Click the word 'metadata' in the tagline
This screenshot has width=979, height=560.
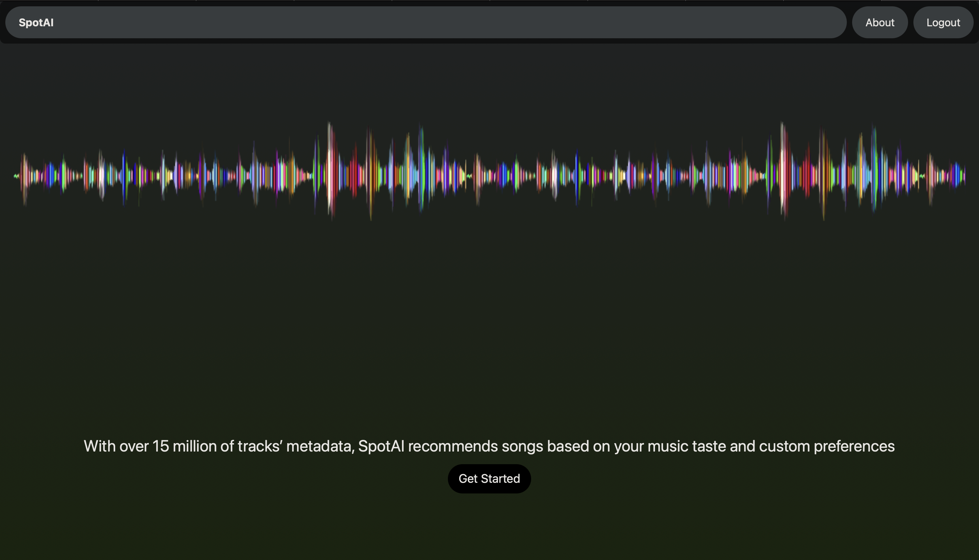coord(319,446)
